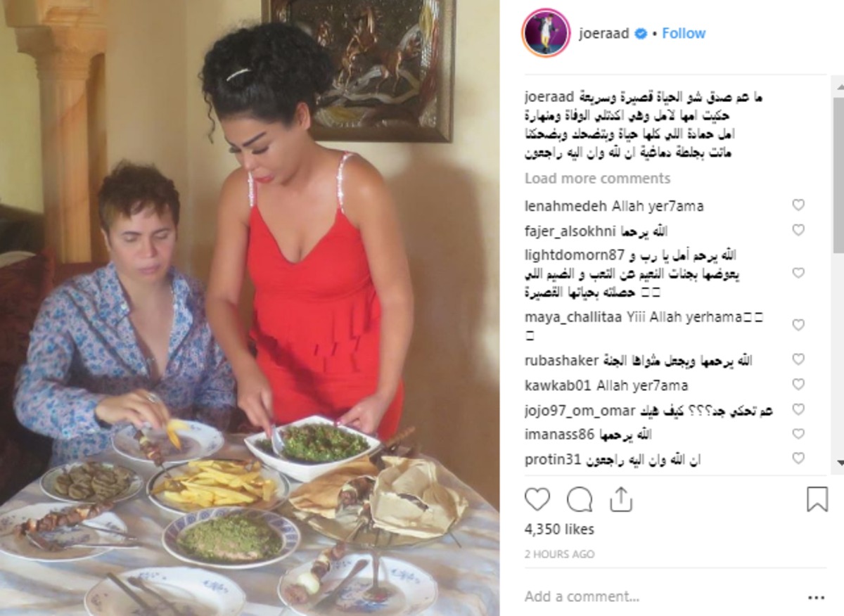Like fajer_alsokhni's comment with the heart
The width and height of the screenshot is (844, 616).
click(798, 230)
